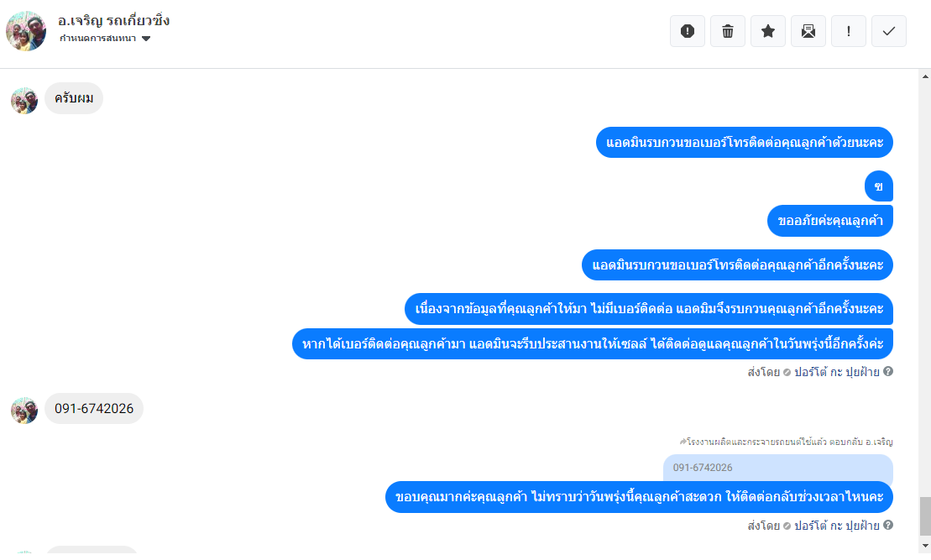Select the 091-6742026 customer message bubble

coord(94,409)
